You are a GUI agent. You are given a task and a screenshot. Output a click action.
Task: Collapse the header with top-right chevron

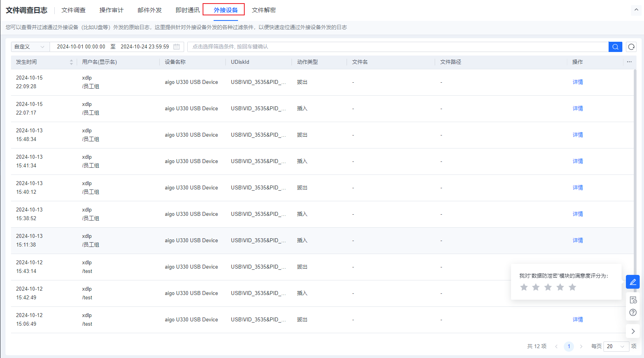(x=636, y=10)
